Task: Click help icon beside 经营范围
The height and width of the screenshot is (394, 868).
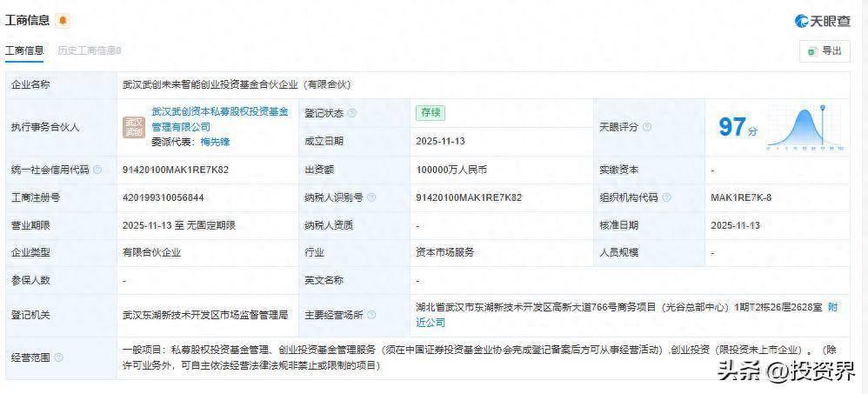Action: [x=59, y=357]
